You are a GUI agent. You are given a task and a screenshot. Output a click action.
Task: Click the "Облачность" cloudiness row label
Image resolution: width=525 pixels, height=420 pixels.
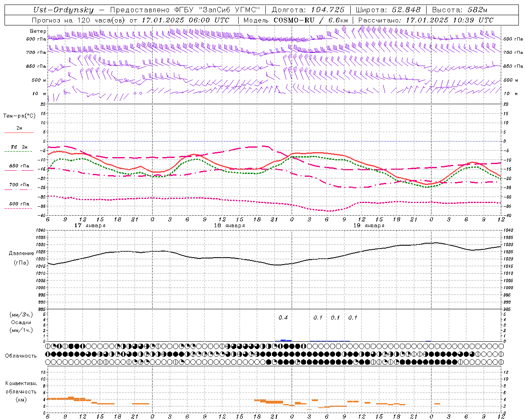point(21,356)
